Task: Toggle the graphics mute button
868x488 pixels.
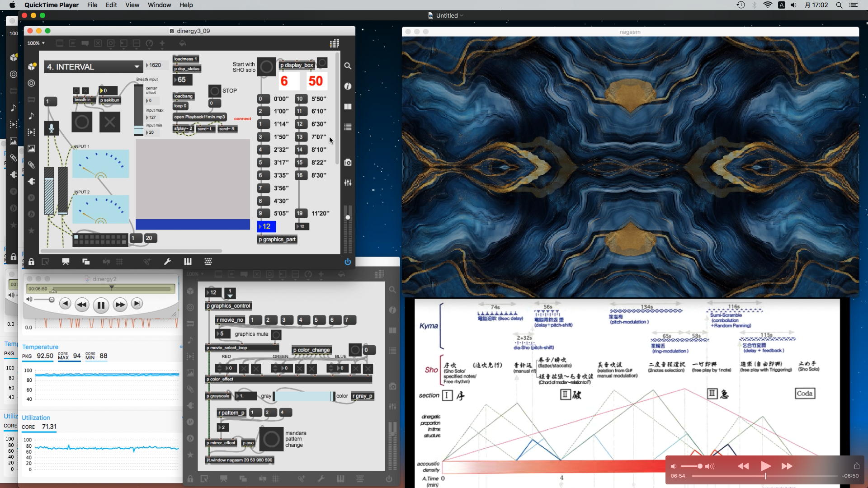Action: pyautogui.click(x=276, y=335)
